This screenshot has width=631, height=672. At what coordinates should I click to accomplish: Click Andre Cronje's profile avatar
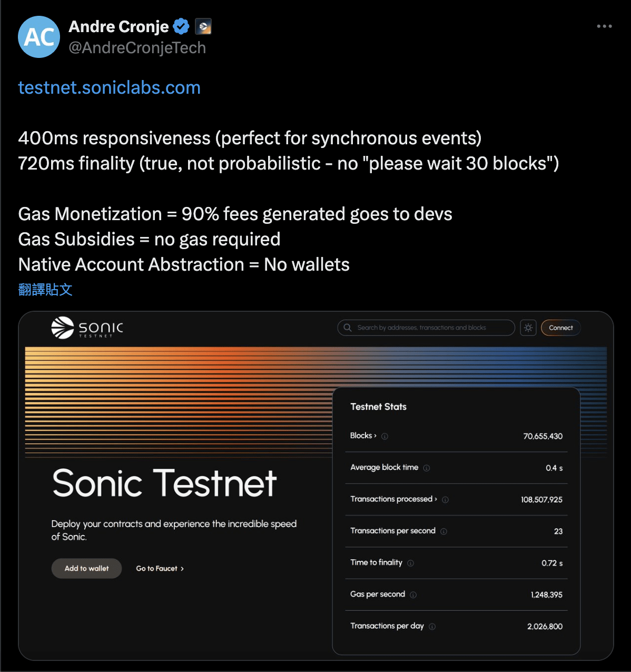38,37
